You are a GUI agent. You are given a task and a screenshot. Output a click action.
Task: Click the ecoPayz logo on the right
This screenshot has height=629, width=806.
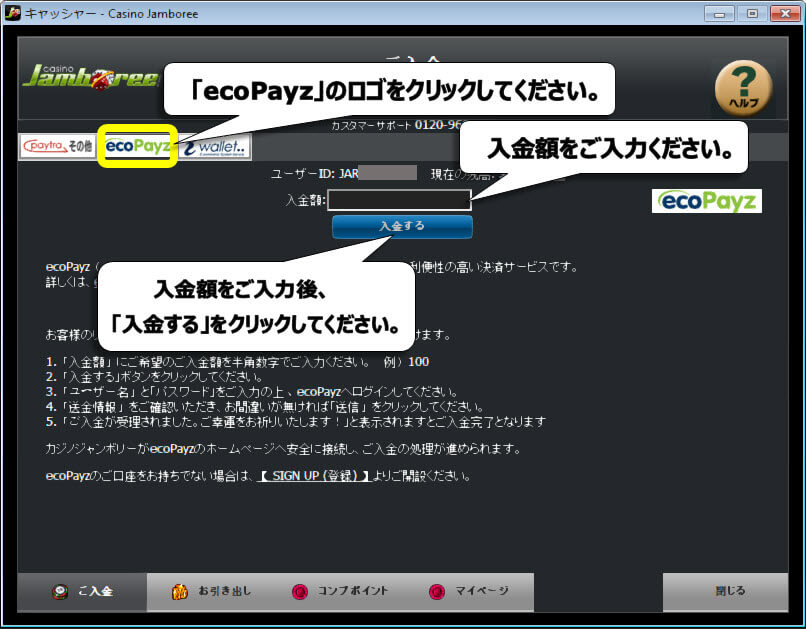(707, 201)
